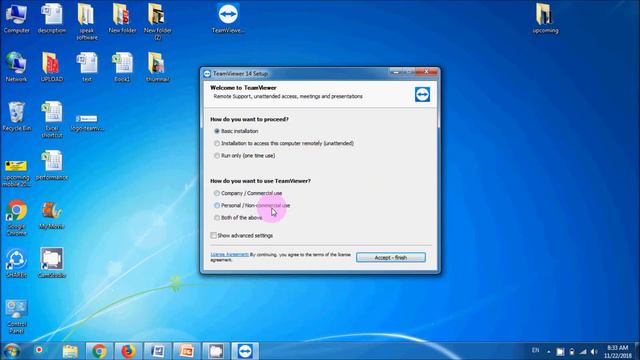Select Installation to access this computer remotely
Screen dimensions: 640x360
[284, 143]
